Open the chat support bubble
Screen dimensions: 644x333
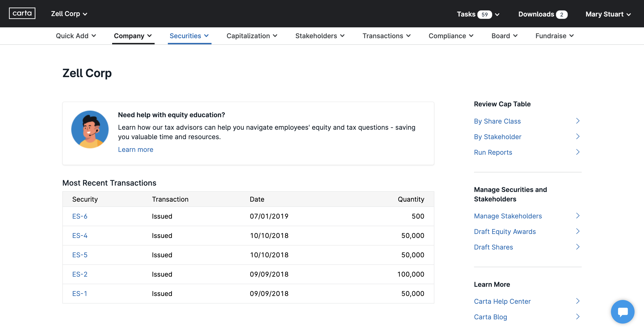click(x=623, y=312)
